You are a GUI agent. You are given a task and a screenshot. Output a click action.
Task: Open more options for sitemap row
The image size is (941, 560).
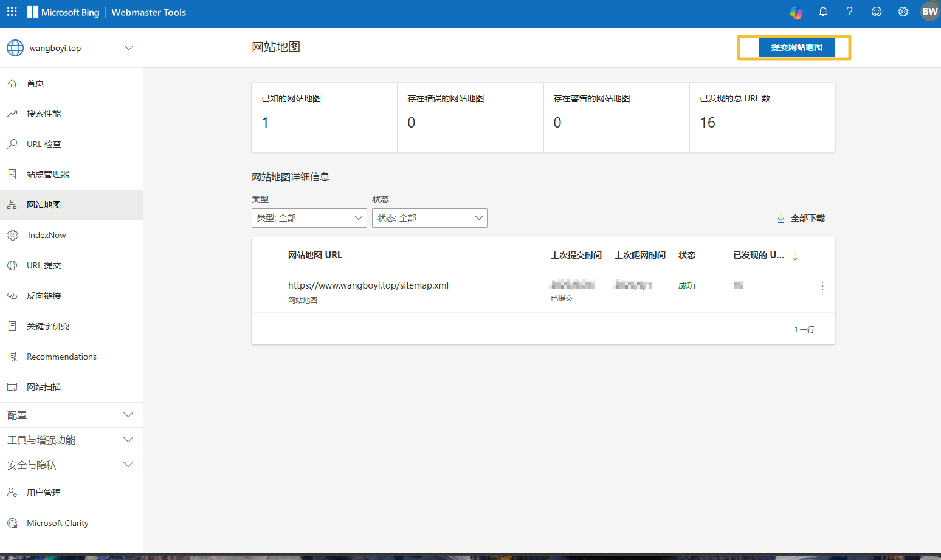822,286
